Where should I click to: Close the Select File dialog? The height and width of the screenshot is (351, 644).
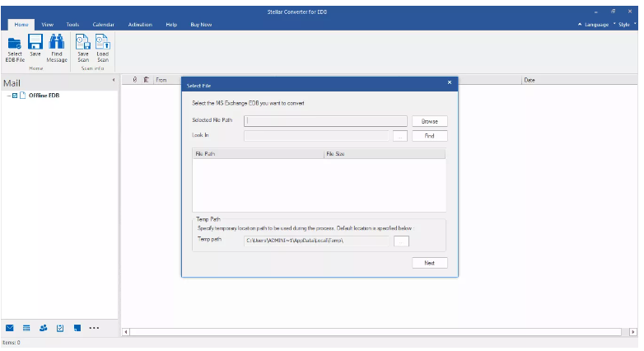(x=450, y=82)
